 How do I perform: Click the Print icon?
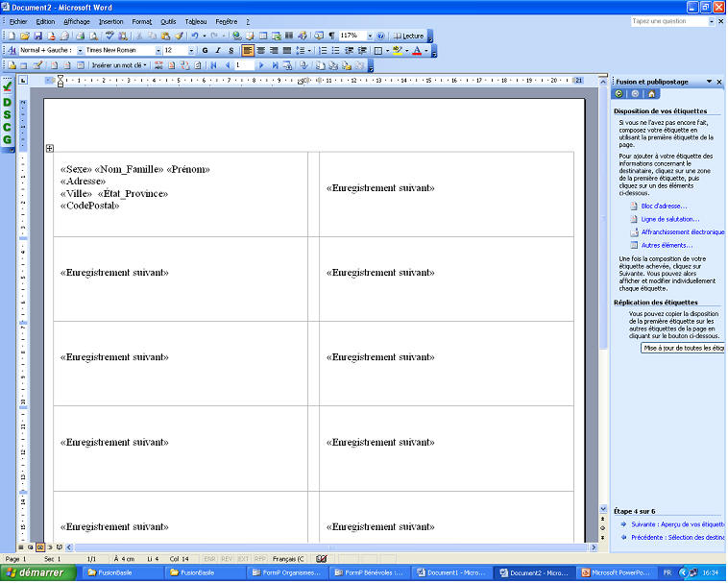coord(81,36)
